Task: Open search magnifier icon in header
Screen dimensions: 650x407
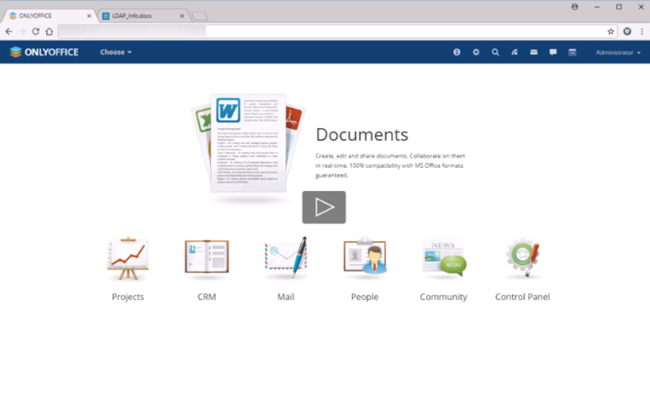Action: click(x=495, y=52)
